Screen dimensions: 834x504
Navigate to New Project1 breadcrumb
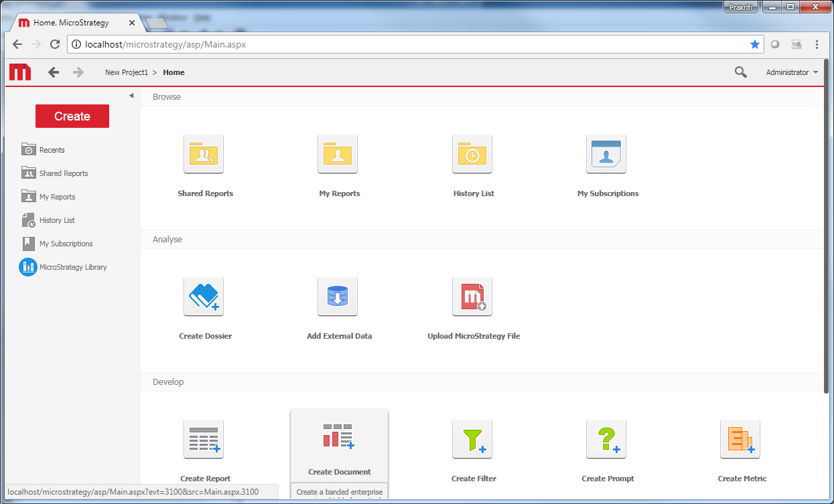127,72
